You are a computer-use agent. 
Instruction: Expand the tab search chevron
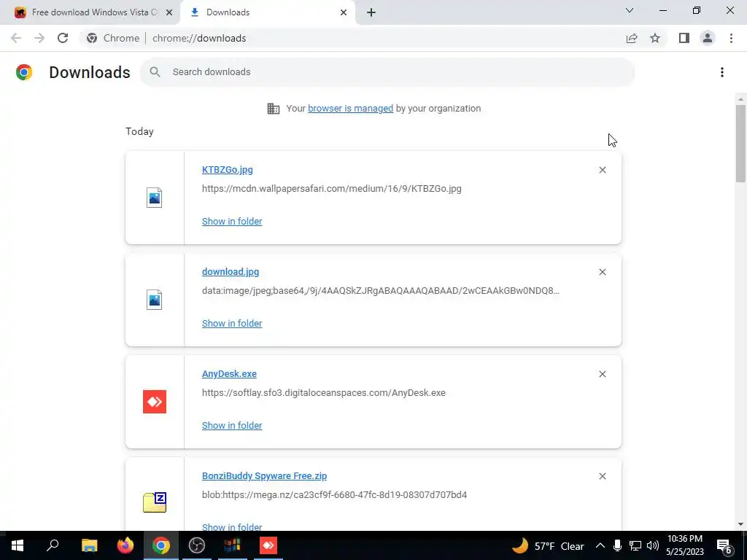pos(630,10)
